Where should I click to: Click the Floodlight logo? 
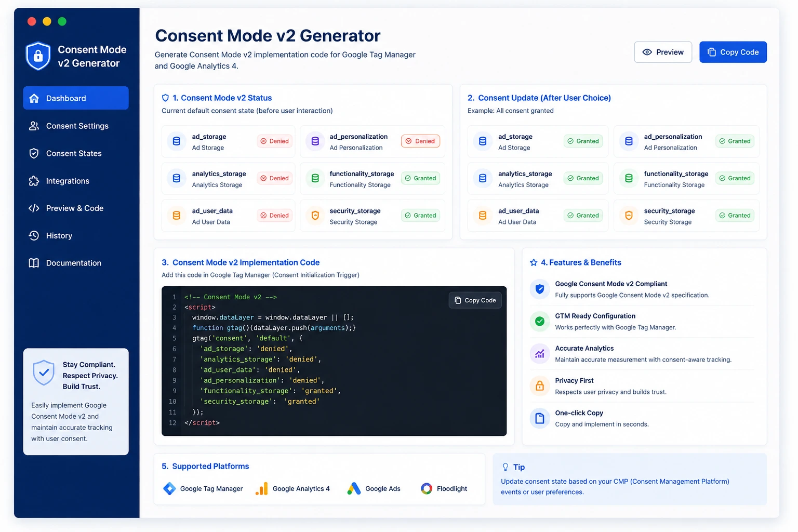(x=427, y=488)
